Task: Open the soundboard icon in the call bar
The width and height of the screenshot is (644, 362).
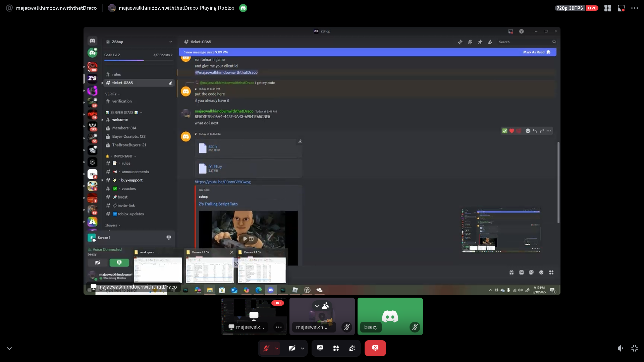Action: pos(352,348)
